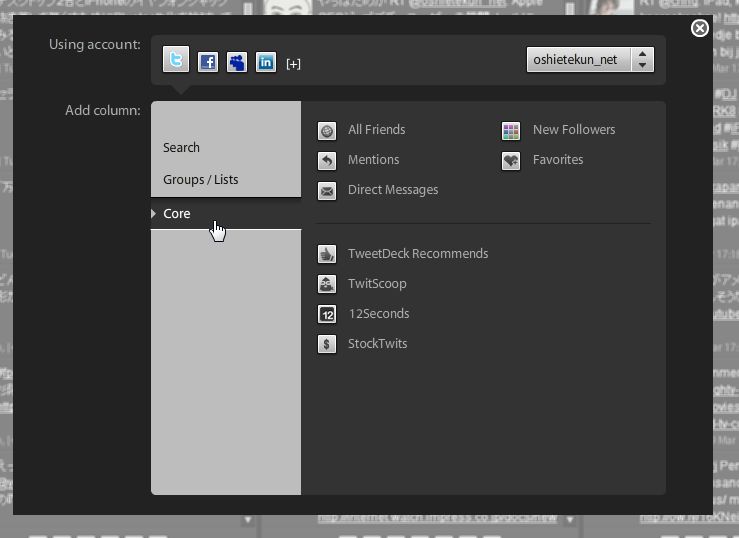
Task: Click the account dropdown stepper arrows
Action: (x=642, y=60)
